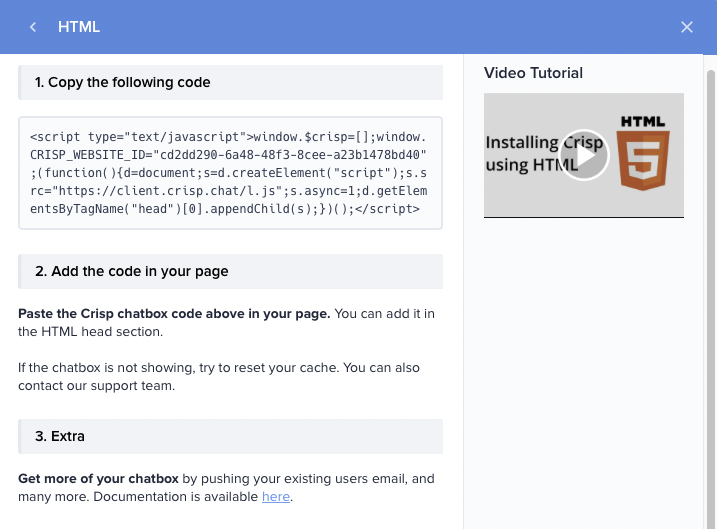This screenshot has width=717, height=529.
Task: Click 'Installing Crisp using HTML' thumbnail text
Action: click(x=544, y=154)
